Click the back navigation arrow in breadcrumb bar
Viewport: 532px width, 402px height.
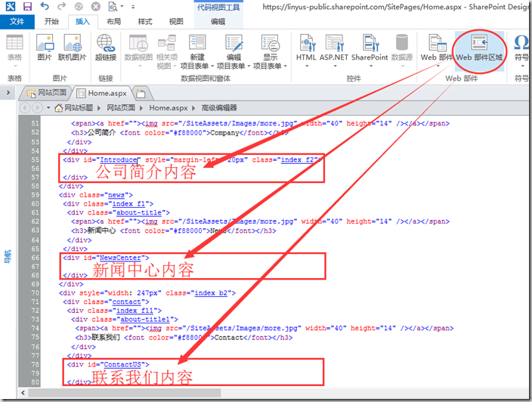(25, 108)
